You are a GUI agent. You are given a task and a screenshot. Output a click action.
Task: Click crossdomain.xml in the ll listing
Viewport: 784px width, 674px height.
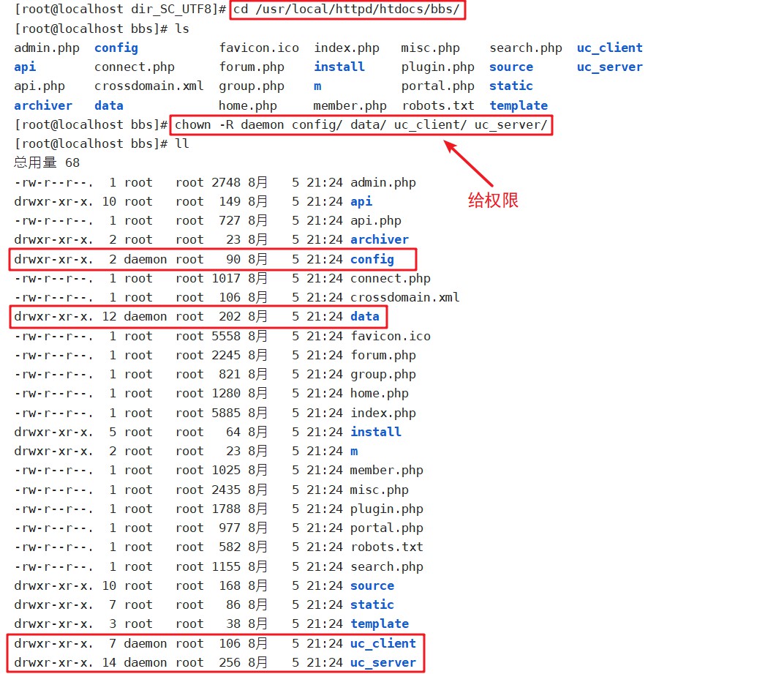coord(405,297)
